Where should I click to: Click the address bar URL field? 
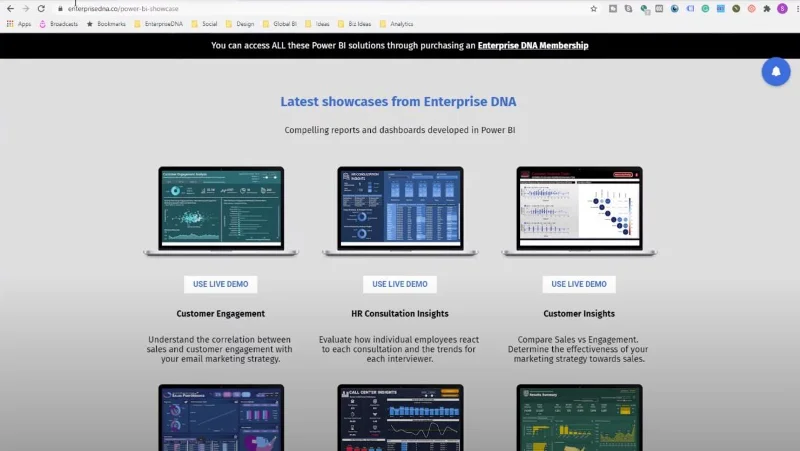pos(327,9)
